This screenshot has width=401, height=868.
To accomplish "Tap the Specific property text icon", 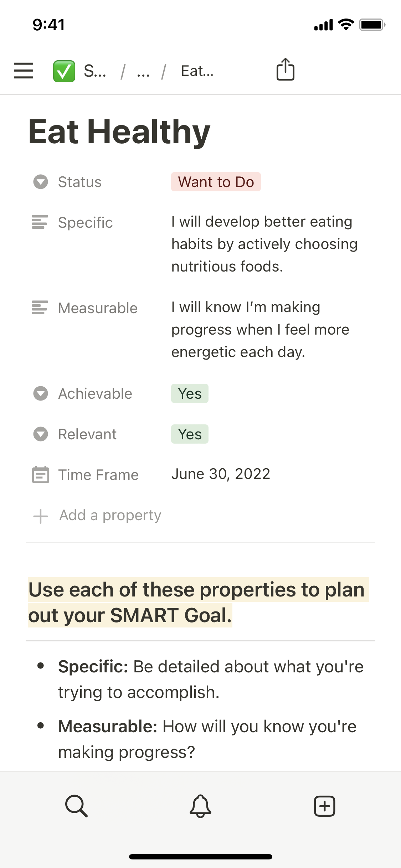I will point(40,222).
